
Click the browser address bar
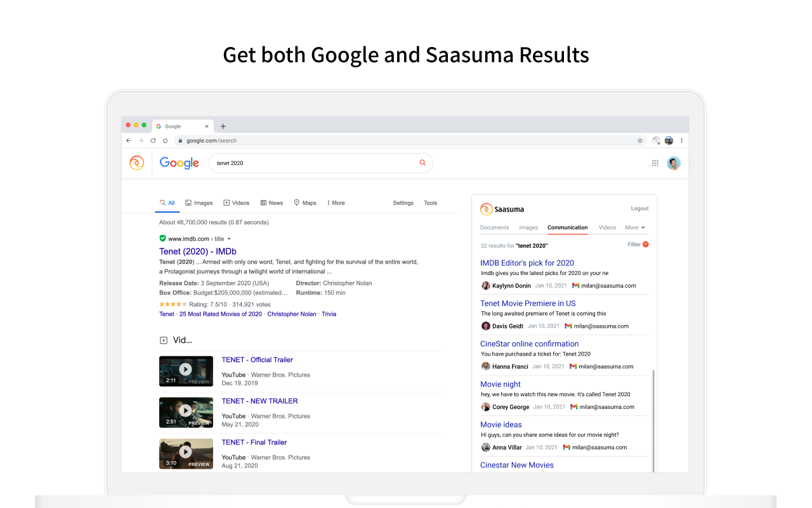tap(410, 140)
